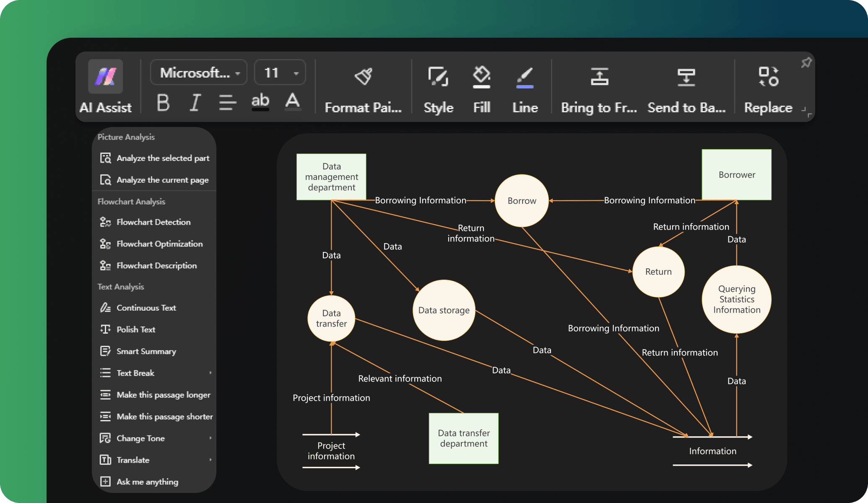Select Flowchart Optimization option

click(x=154, y=244)
